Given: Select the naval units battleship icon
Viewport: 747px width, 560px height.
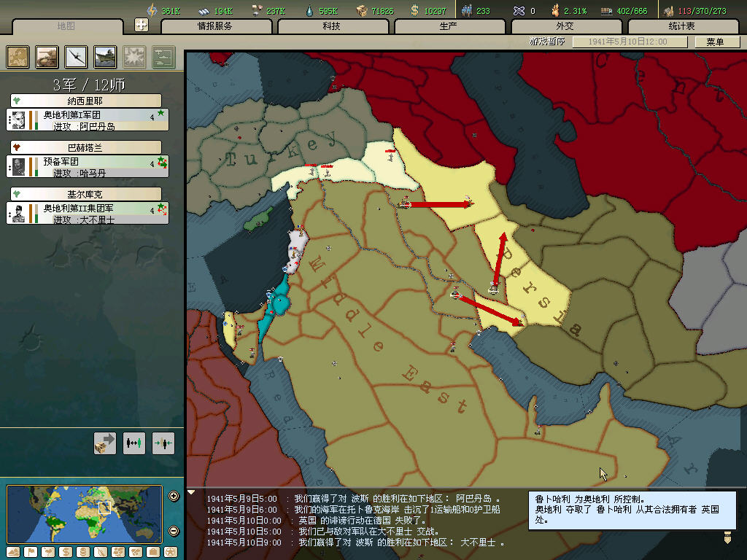Looking at the screenshot, I should [105, 57].
